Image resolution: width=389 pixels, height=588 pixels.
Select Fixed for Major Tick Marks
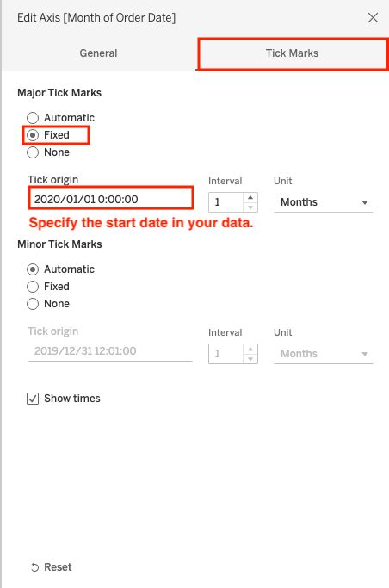click(33, 135)
